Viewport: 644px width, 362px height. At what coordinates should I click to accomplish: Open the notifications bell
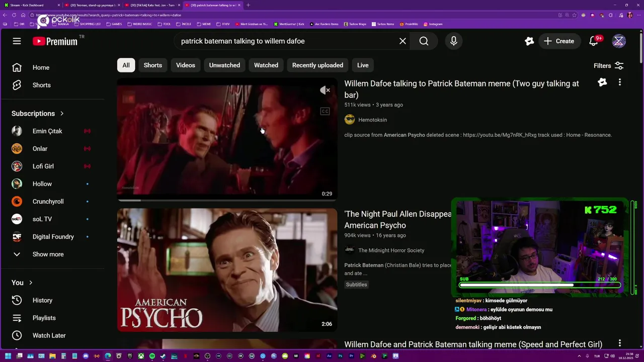594,41
